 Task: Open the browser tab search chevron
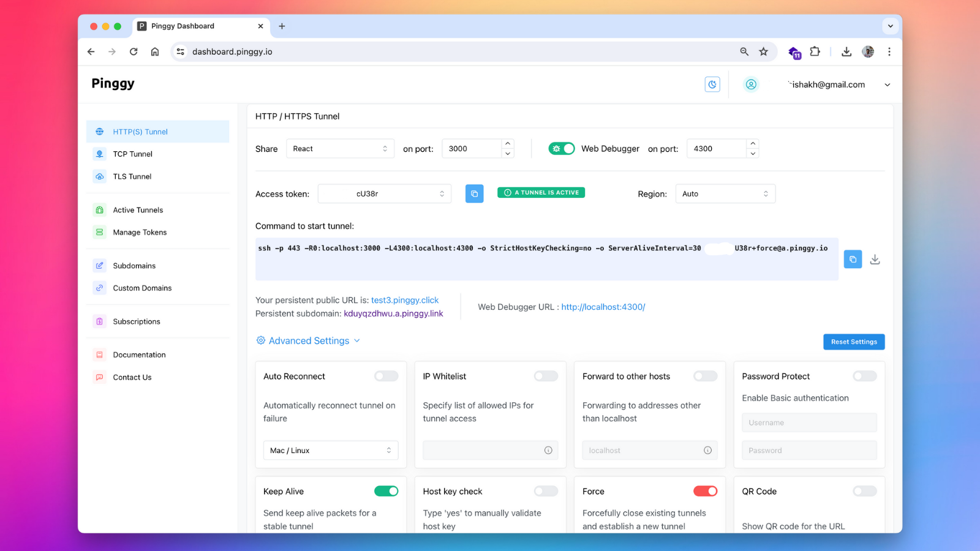[891, 26]
